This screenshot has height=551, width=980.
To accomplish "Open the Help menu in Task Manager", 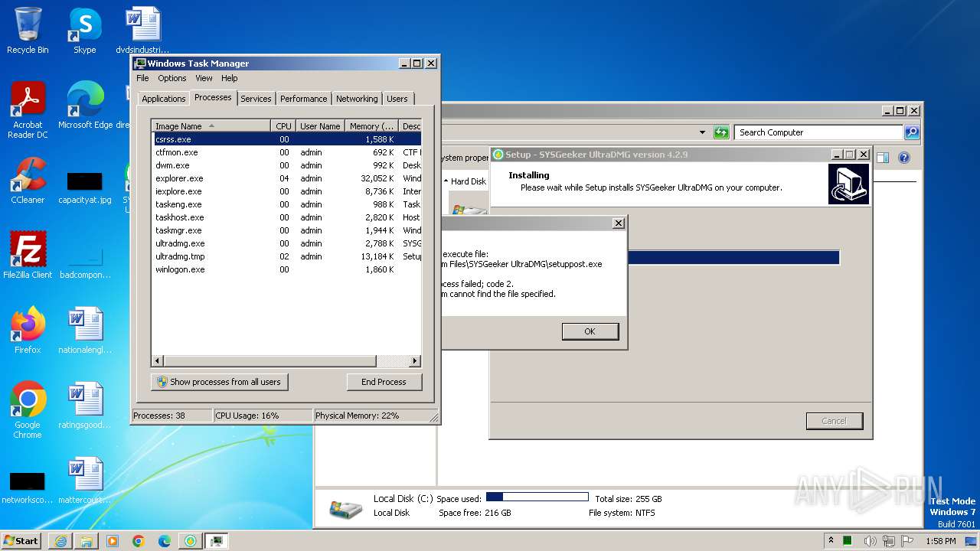I will click(x=230, y=78).
